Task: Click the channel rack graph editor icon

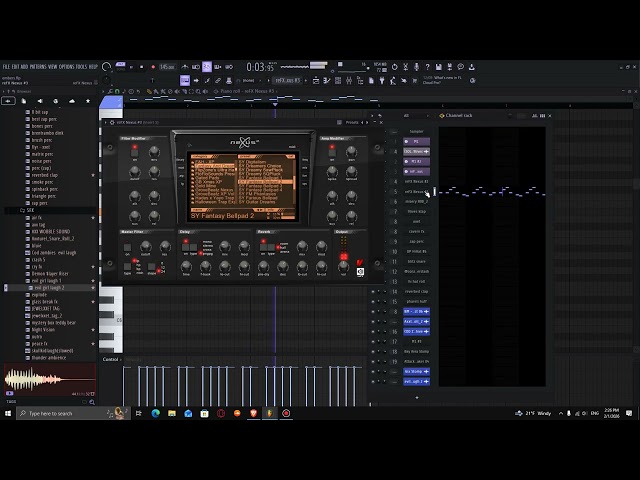Action: [534, 116]
